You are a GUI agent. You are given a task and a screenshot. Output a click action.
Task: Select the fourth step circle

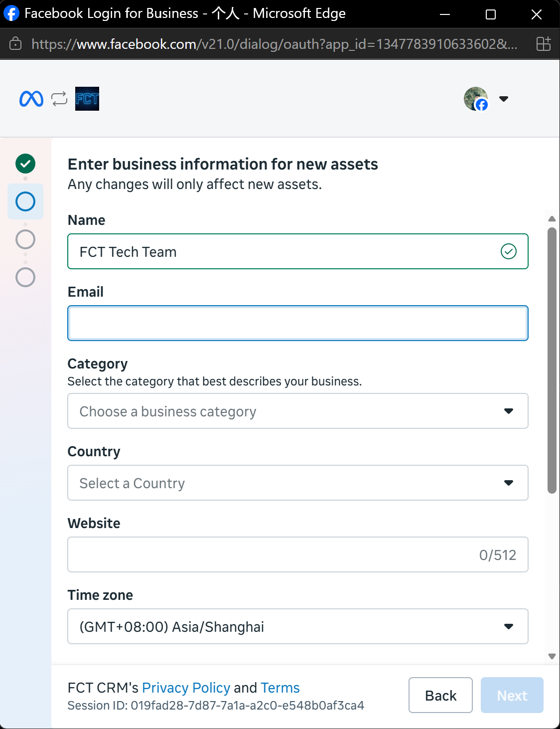pos(25,277)
